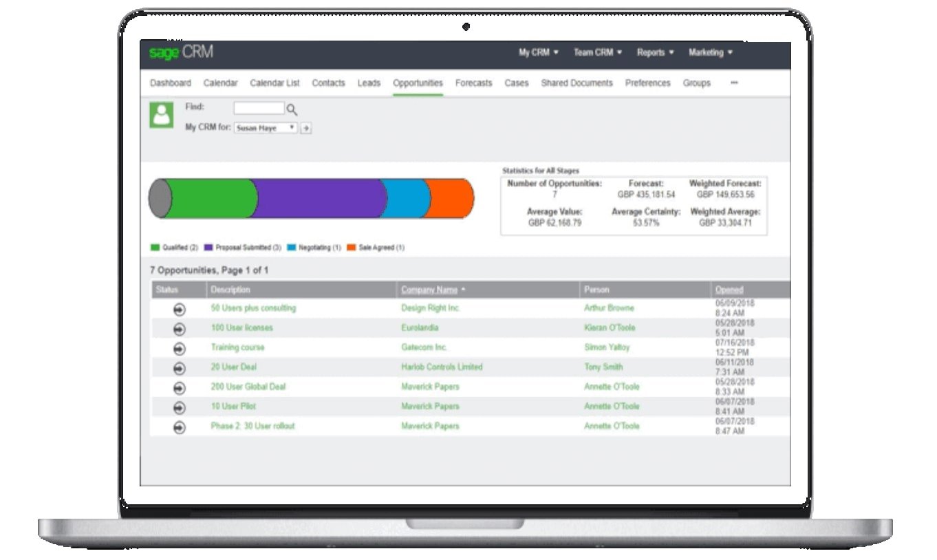Click the status arrow for Training course
This screenshot has height=560, width=937.
178,347
